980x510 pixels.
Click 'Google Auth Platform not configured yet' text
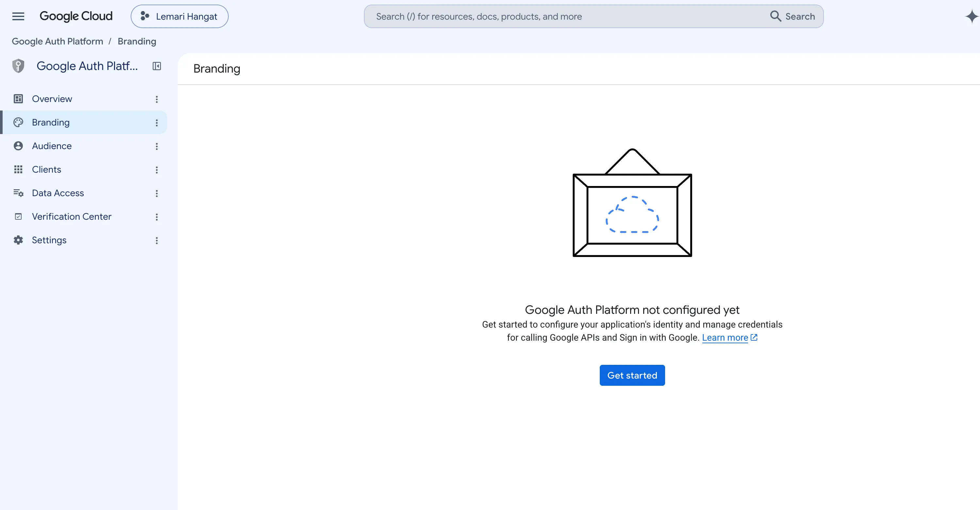pyautogui.click(x=632, y=310)
